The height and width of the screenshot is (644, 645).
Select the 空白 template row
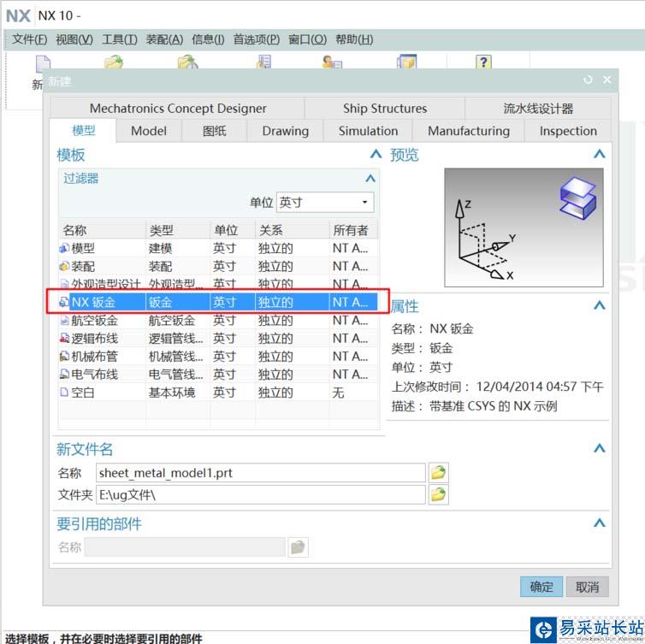[218, 393]
